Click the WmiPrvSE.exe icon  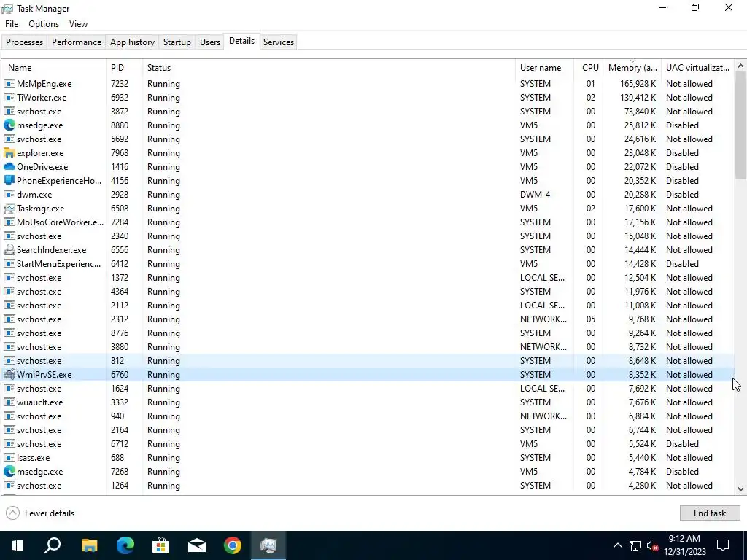click(x=9, y=375)
